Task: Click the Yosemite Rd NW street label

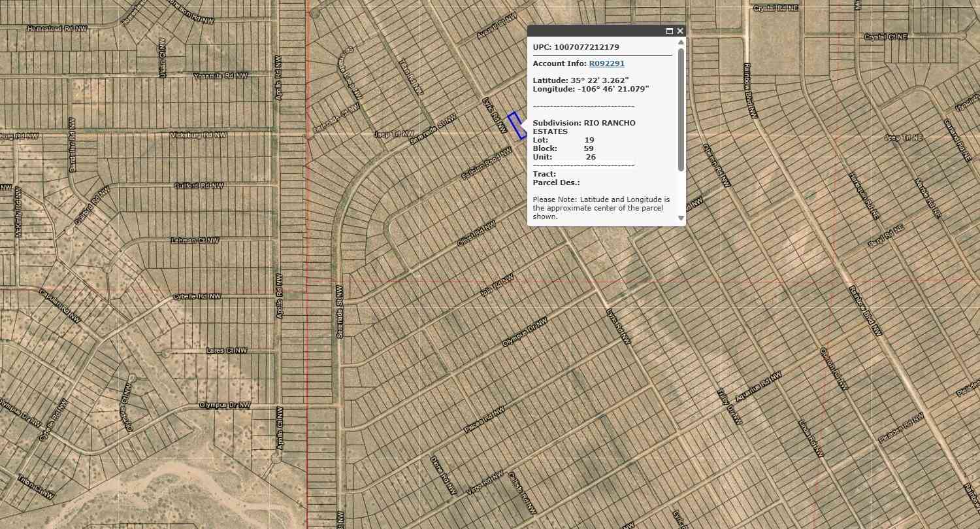Action: coord(221,76)
